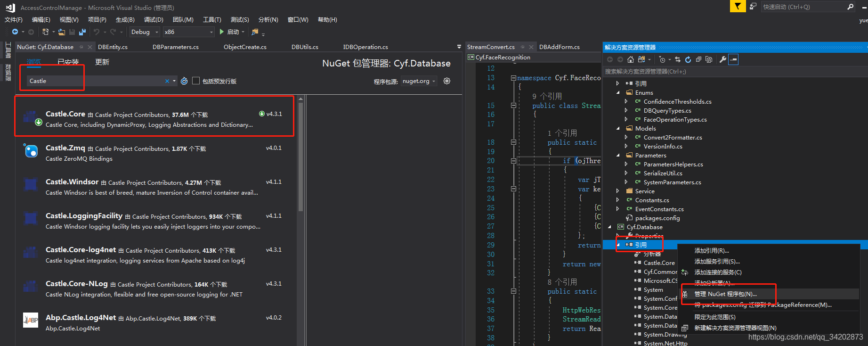Collapse the Enums folder in Solution Explorer
This screenshot has width=868, height=346.
tap(618, 93)
